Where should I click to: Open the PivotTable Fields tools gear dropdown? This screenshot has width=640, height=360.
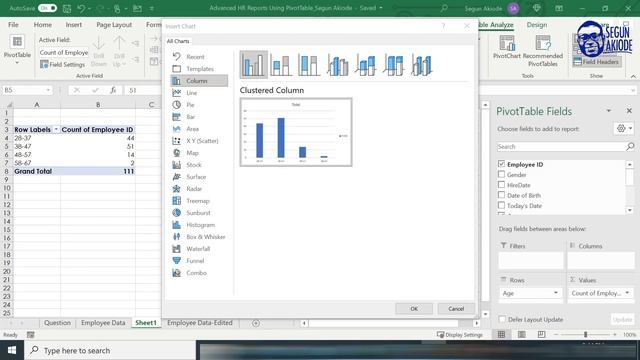click(624, 129)
